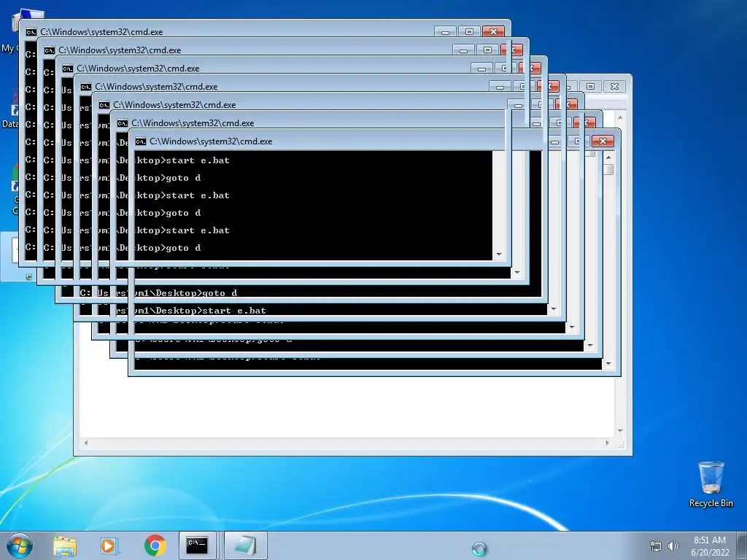Image resolution: width=747 pixels, height=560 pixels.
Task: Launch Windows Media Player from the taskbar
Action: pos(109,545)
